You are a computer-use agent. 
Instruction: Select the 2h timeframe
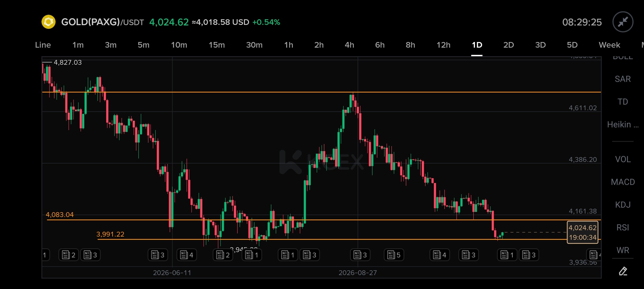pyautogui.click(x=319, y=45)
